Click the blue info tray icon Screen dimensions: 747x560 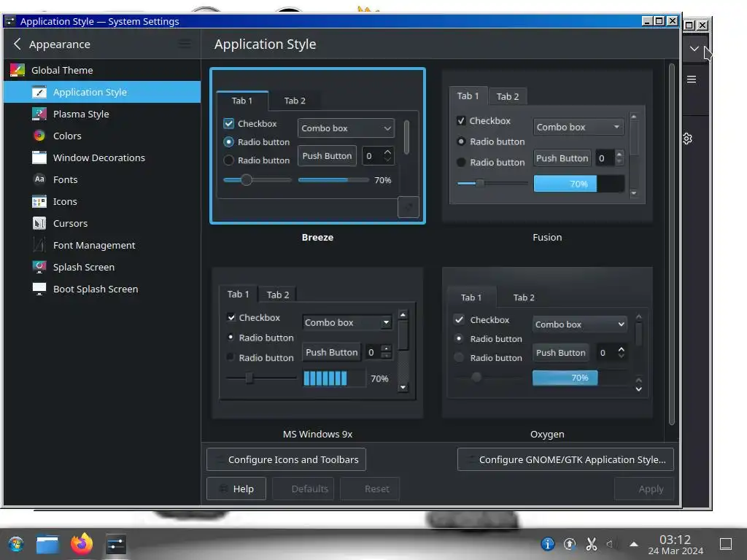pos(547,544)
